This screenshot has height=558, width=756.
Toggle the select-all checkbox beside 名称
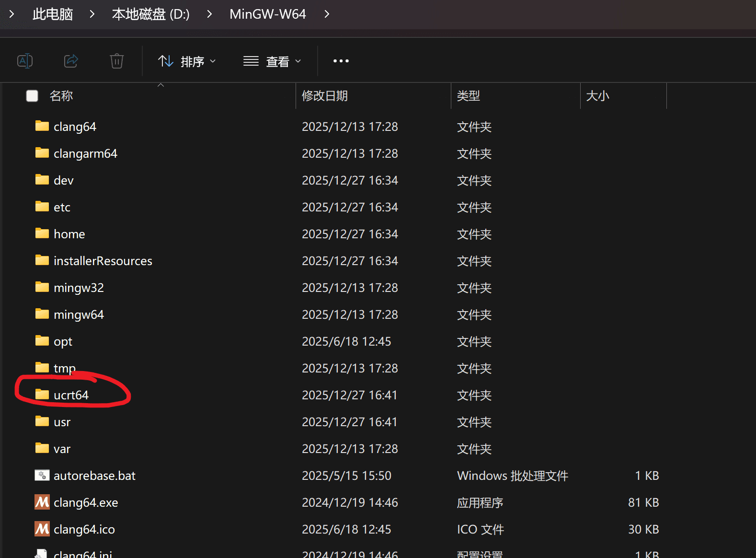click(x=32, y=96)
